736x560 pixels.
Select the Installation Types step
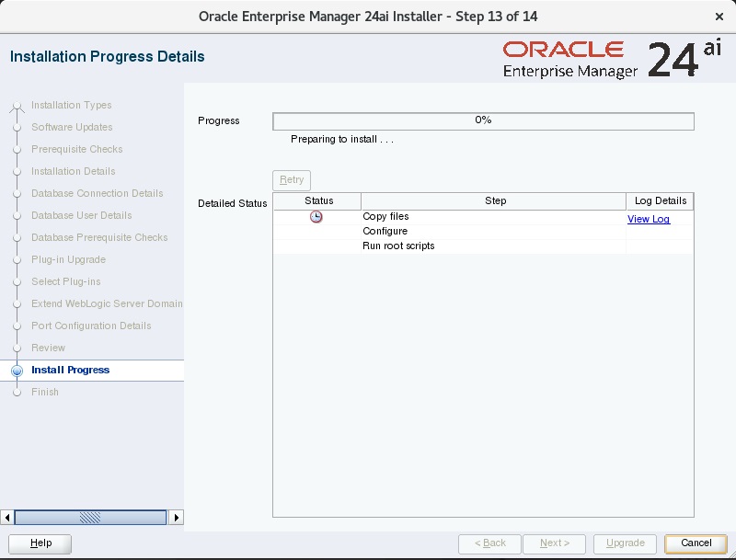click(72, 105)
